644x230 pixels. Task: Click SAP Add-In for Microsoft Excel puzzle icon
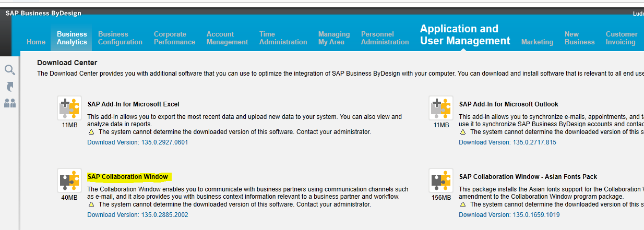[69, 108]
